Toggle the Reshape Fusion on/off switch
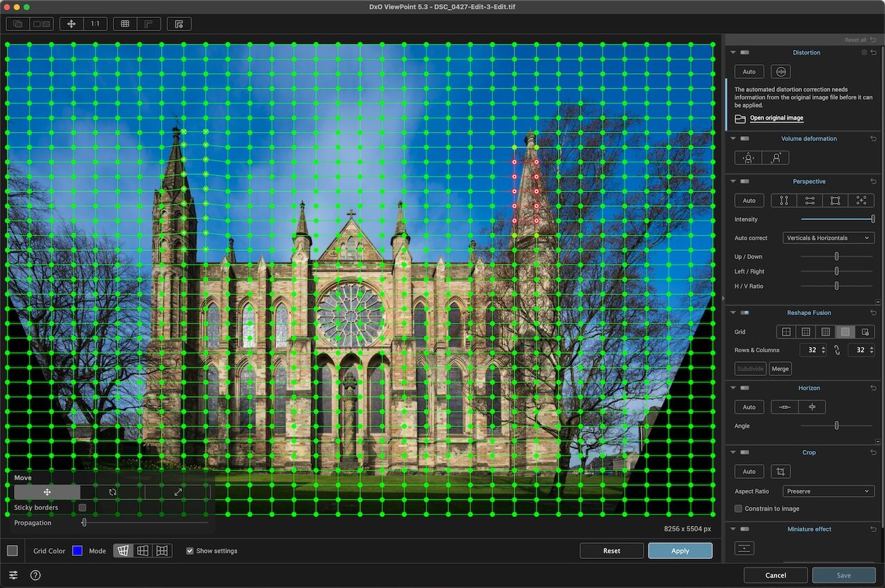Viewport: 885px width, 588px height. (x=745, y=313)
